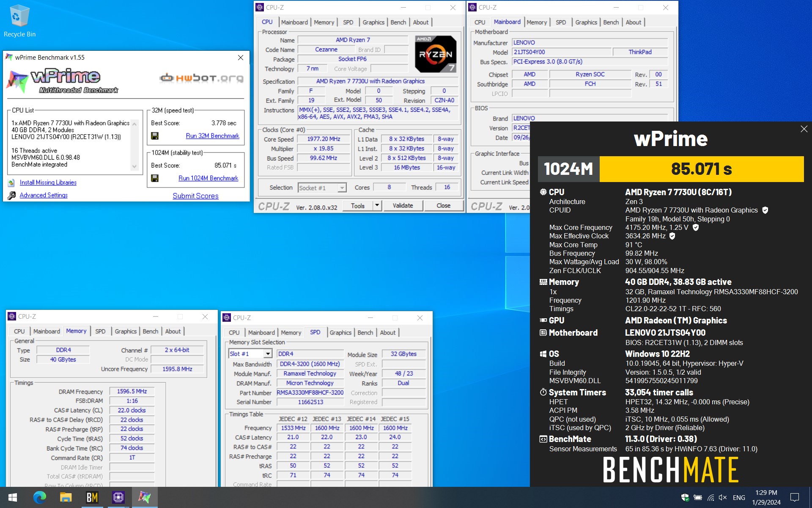Image resolution: width=812 pixels, height=508 pixels.
Task: Click the CPU-Z taskbar icon
Action: (118, 497)
